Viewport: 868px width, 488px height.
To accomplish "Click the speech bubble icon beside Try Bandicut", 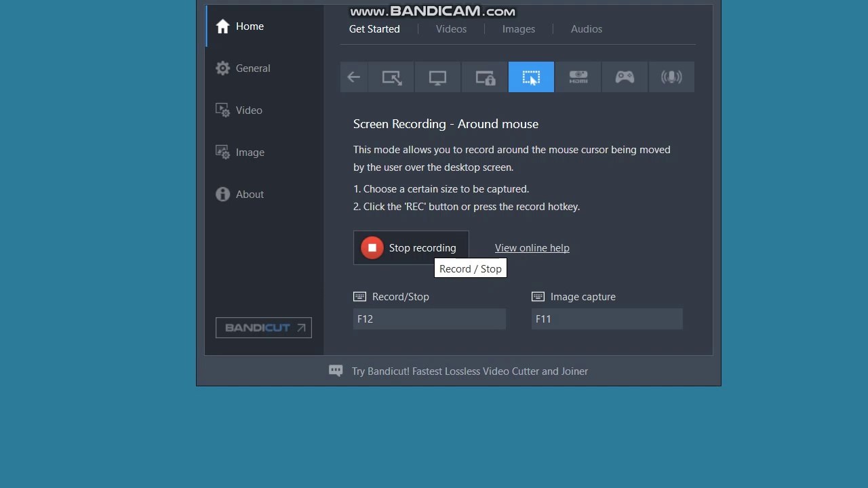I will [x=336, y=371].
